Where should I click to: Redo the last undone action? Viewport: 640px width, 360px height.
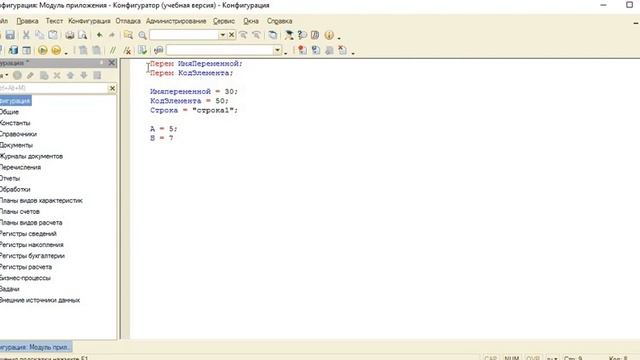coord(111,35)
